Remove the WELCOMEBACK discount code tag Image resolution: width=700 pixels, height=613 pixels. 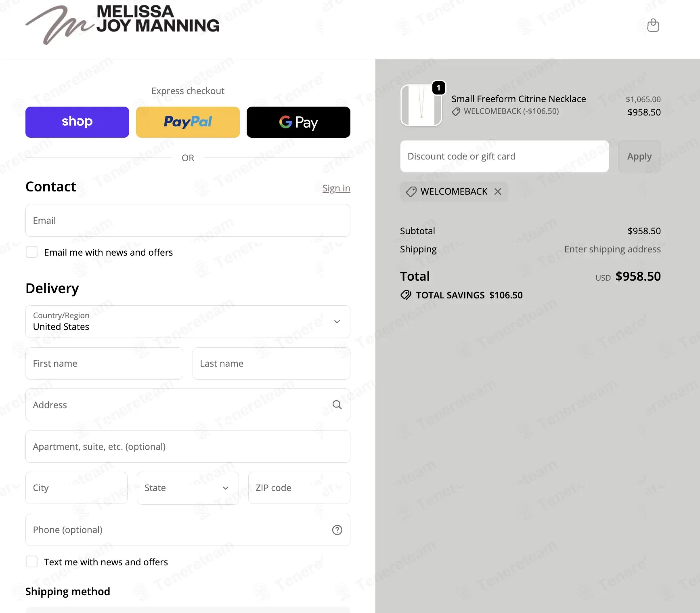point(498,191)
